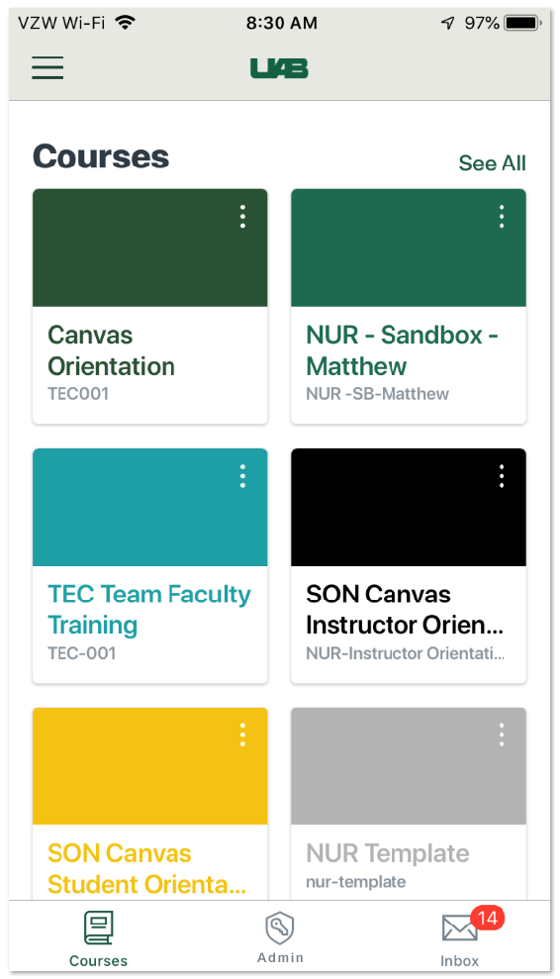Screen dimensions: 560x979
Task: Tap dark green Canvas Orientation color banner
Action: pos(149,247)
